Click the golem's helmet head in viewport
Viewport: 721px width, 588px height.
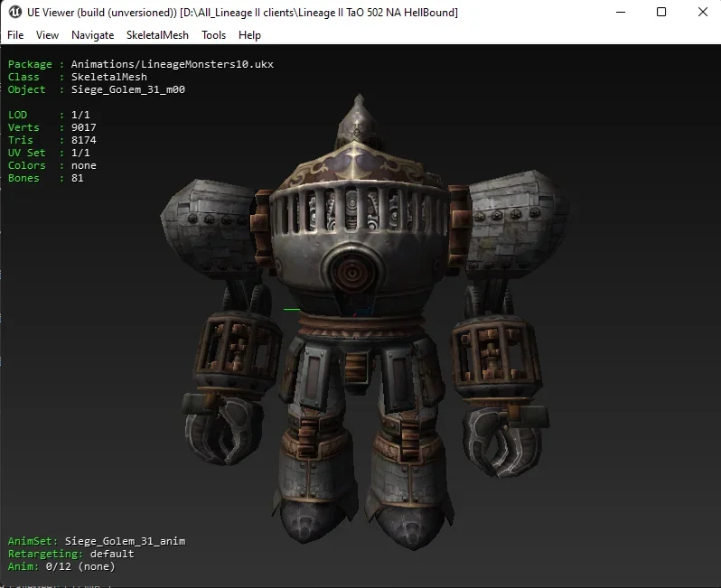point(359,122)
